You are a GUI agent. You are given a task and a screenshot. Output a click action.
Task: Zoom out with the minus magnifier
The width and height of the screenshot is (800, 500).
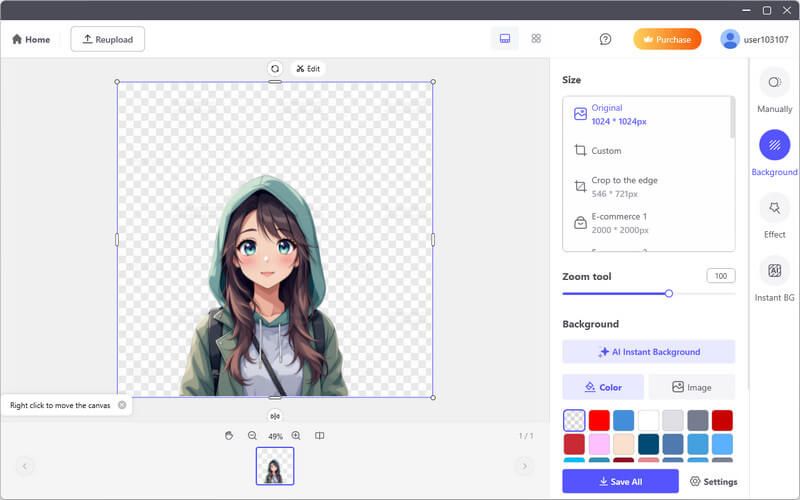click(x=252, y=436)
